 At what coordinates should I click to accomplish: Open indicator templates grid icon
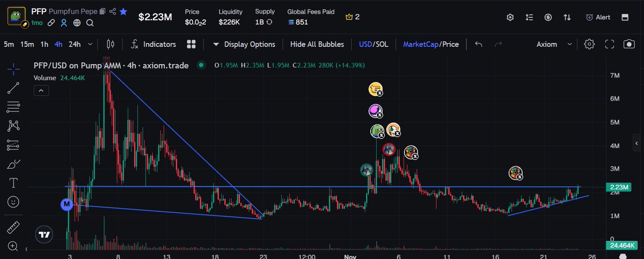pos(191,44)
